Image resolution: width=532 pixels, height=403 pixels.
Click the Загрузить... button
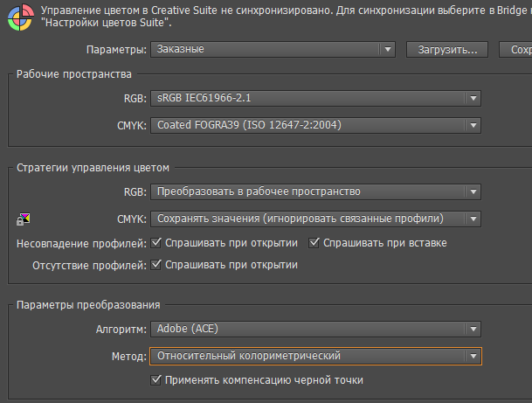447,50
